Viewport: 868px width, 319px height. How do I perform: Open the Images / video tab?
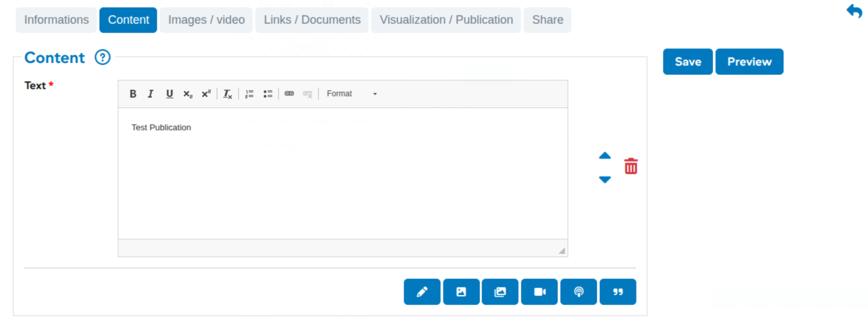(x=206, y=20)
